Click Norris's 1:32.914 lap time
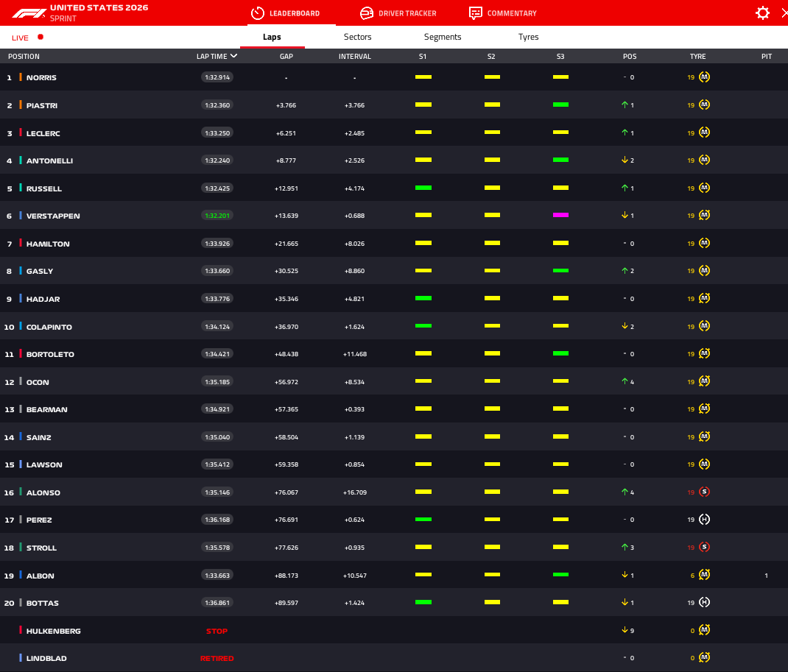788x672 pixels. click(217, 77)
